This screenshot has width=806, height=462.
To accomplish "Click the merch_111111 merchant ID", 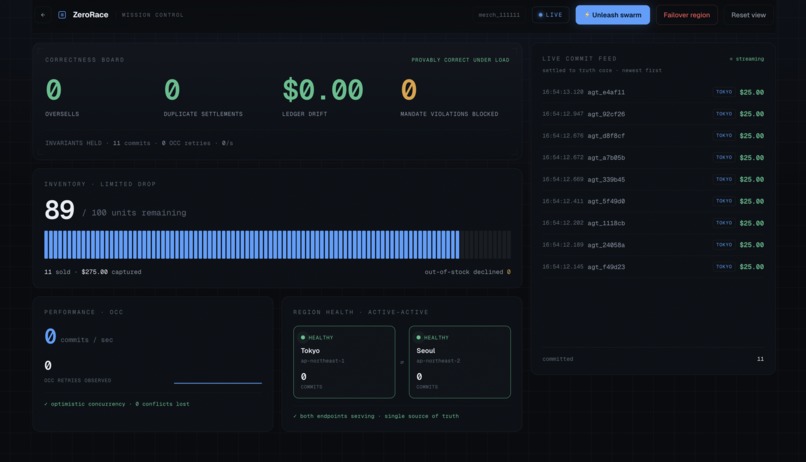I will point(499,15).
